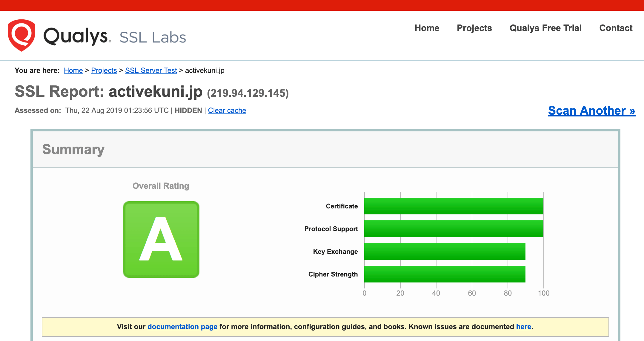Click the Qualys wordmark in the header

77,36
